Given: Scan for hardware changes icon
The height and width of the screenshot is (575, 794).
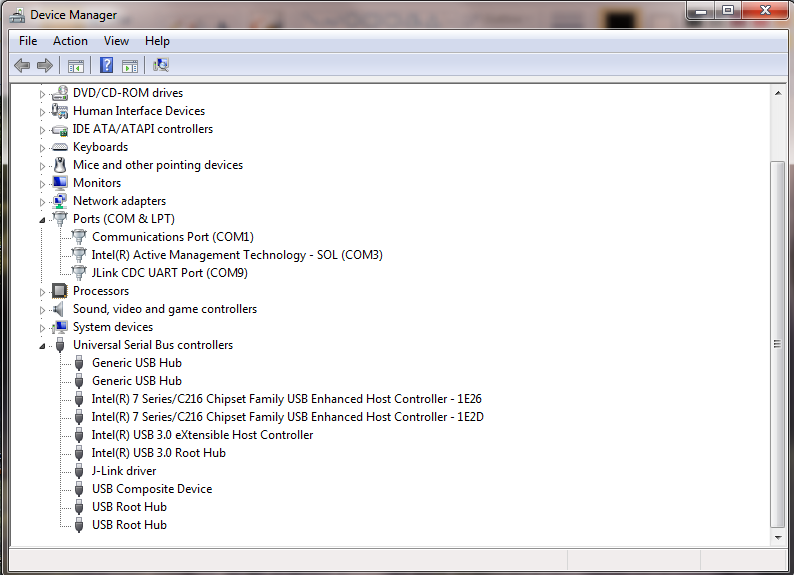Looking at the screenshot, I should [160, 66].
